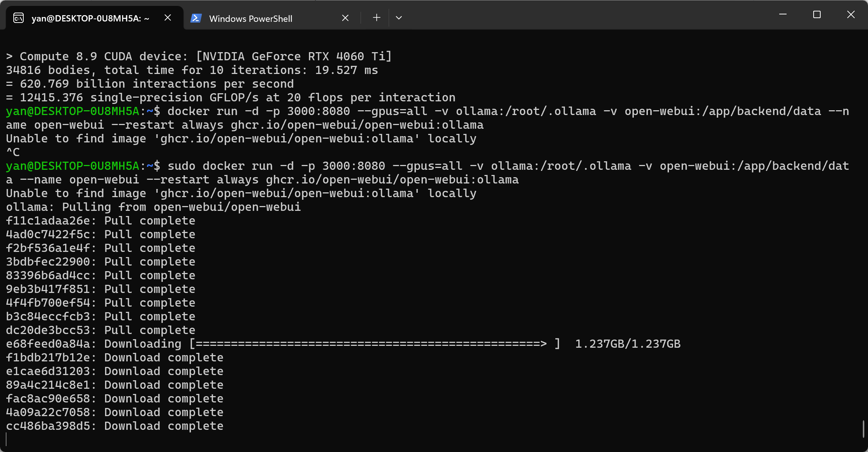The width and height of the screenshot is (868, 452).
Task: Select the yan@DESKTOP-0U8MH5A tab
Action: tap(94, 18)
